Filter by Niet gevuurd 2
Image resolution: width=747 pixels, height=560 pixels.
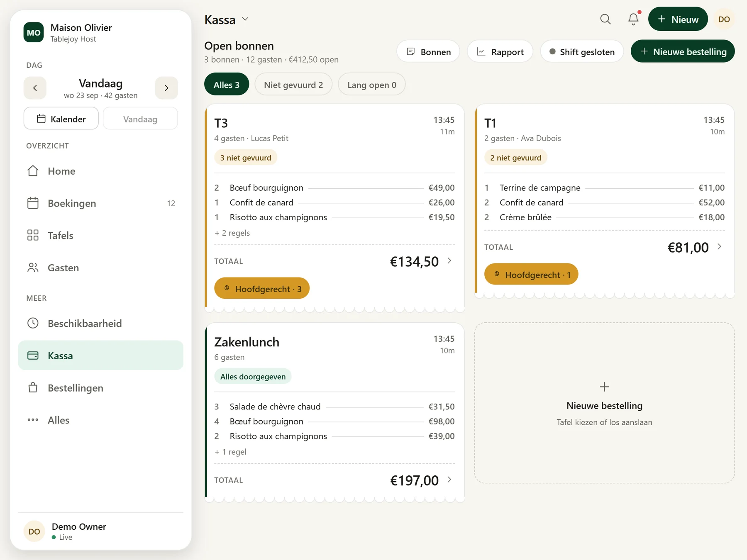point(293,85)
